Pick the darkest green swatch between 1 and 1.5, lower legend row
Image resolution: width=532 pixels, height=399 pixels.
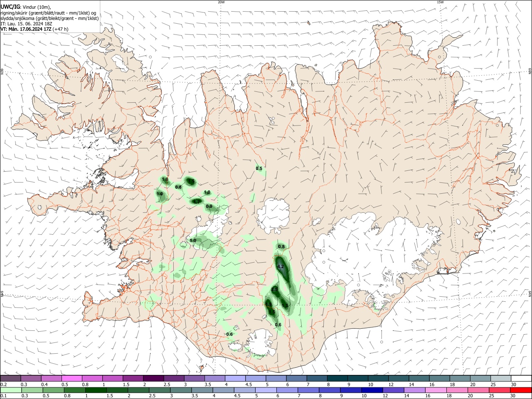[96, 390]
